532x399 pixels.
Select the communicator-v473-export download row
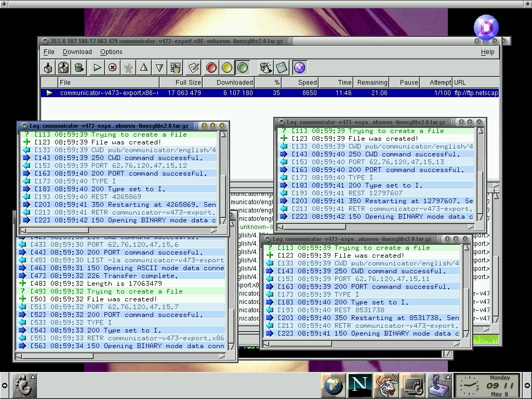[270, 92]
